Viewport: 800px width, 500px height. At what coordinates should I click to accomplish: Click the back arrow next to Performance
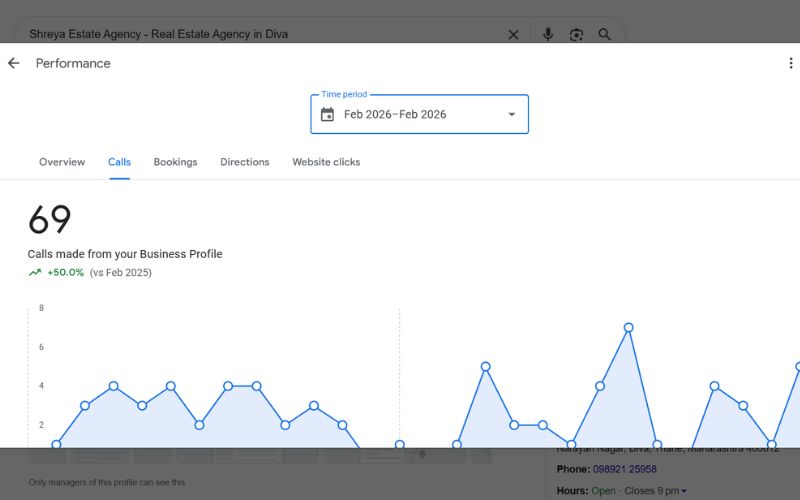(x=14, y=63)
